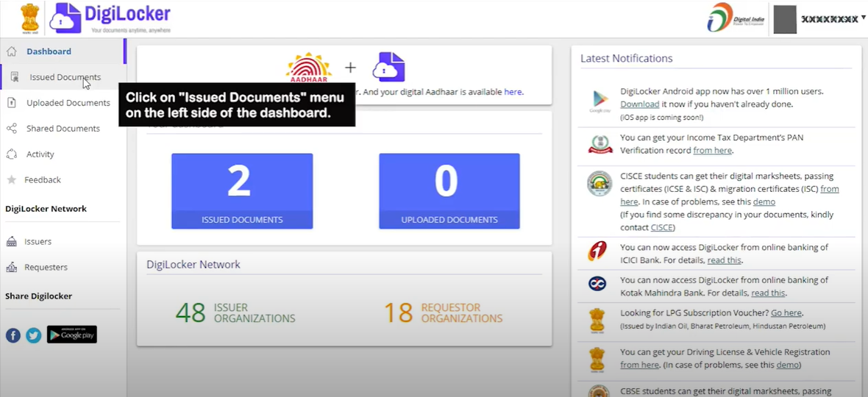Click the Activity sidebar icon
Viewport: 868px width, 397px height.
pyautogui.click(x=12, y=154)
